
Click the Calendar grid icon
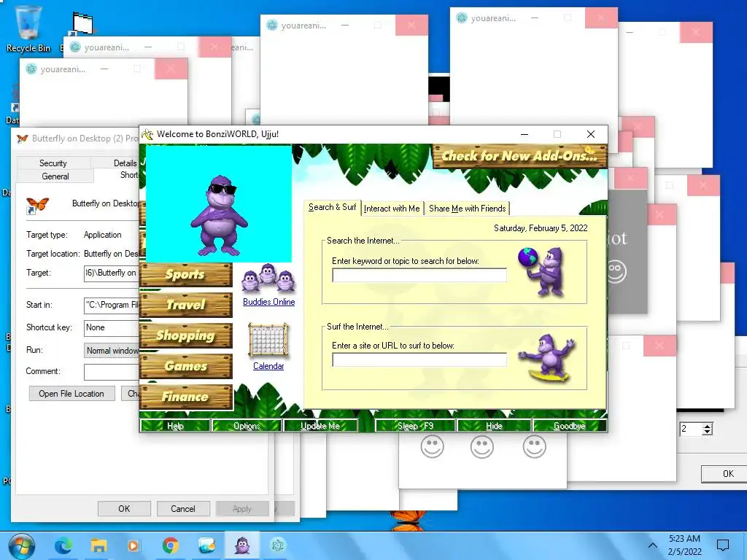coord(268,340)
